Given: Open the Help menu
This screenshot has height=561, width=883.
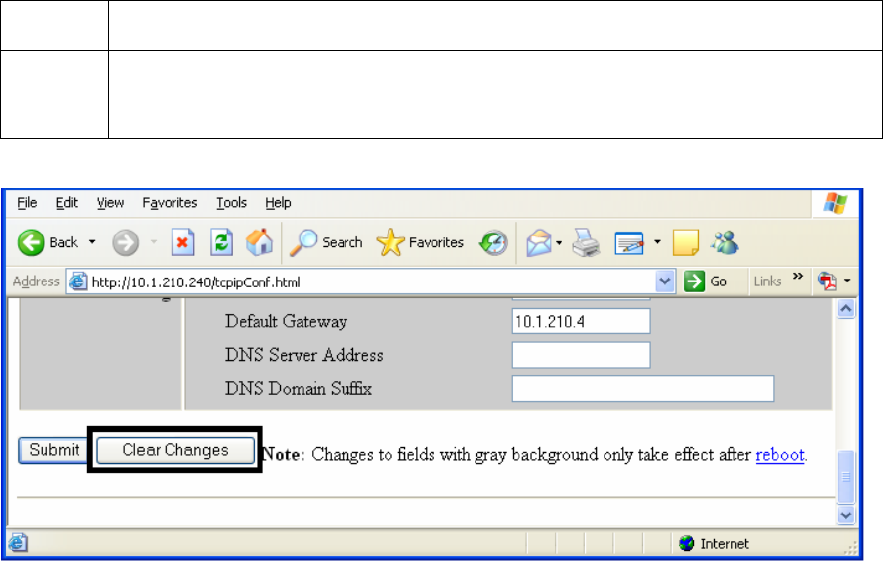Looking at the screenshot, I should pyautogui.click(x=278, y=203).
